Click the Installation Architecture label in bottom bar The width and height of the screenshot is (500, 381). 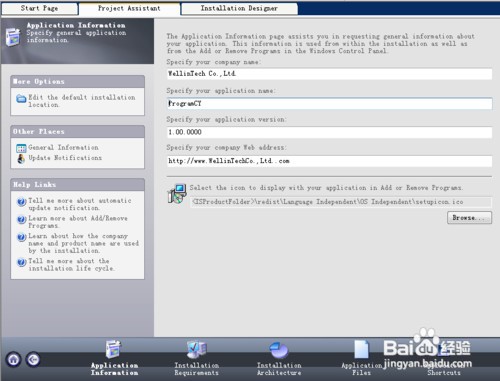point(279,369)
